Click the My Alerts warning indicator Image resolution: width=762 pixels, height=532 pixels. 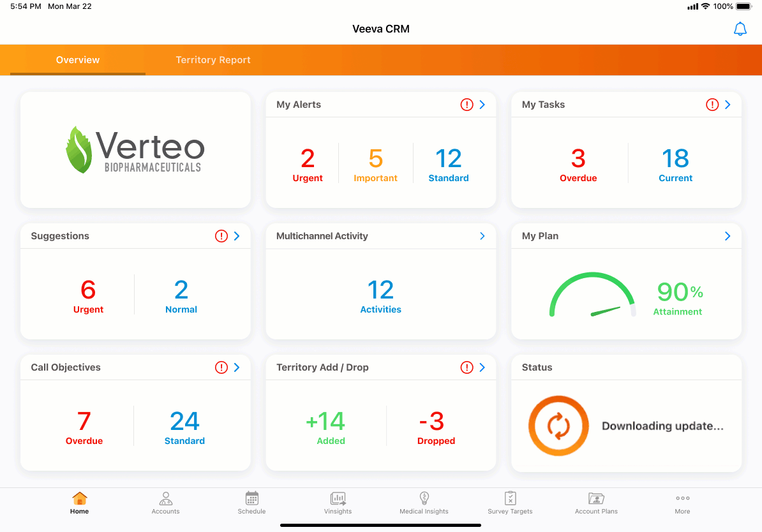click(467, 105)
